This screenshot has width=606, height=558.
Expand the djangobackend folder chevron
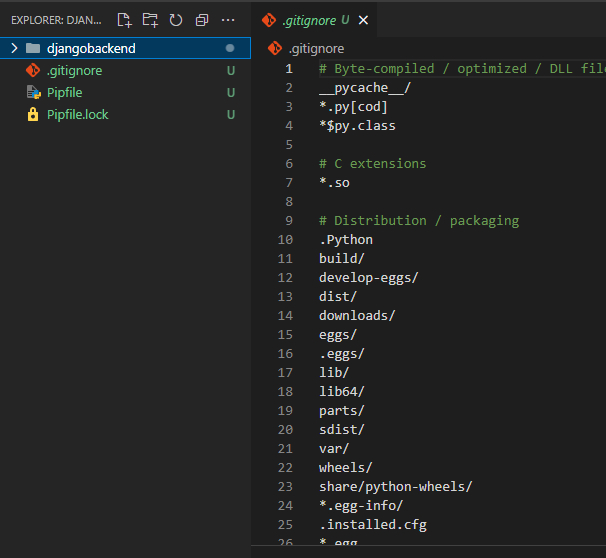click(14, 48)
